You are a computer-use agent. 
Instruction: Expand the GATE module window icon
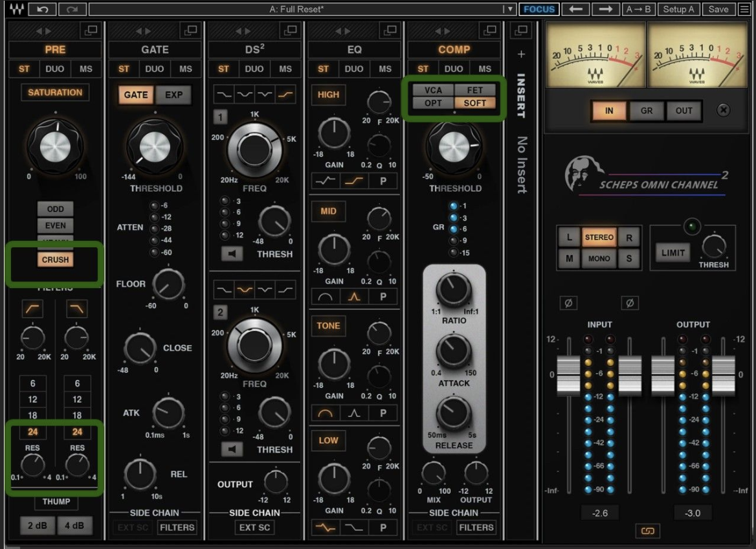click(190, 30)
